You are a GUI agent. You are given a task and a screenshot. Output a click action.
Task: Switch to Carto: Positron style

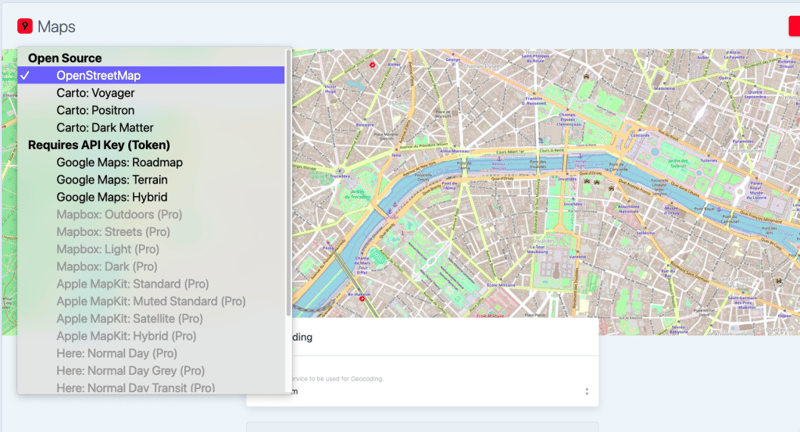point(95,110)
